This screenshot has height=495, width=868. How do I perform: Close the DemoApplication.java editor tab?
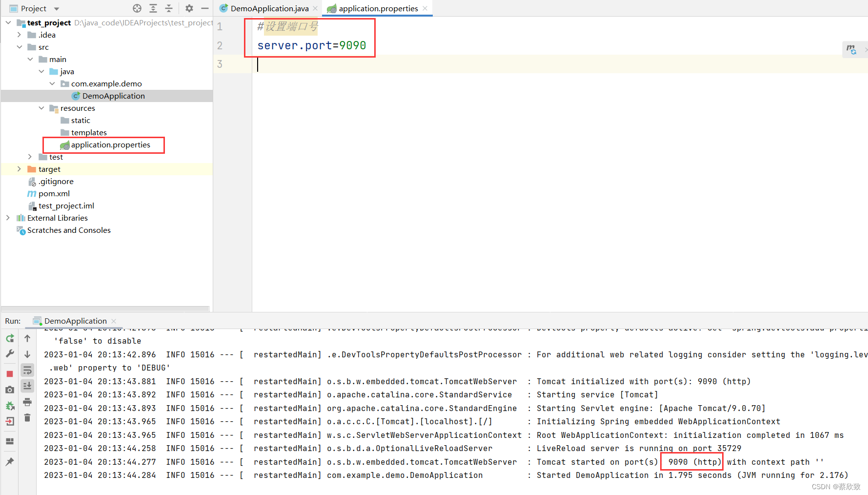[315, 8]
